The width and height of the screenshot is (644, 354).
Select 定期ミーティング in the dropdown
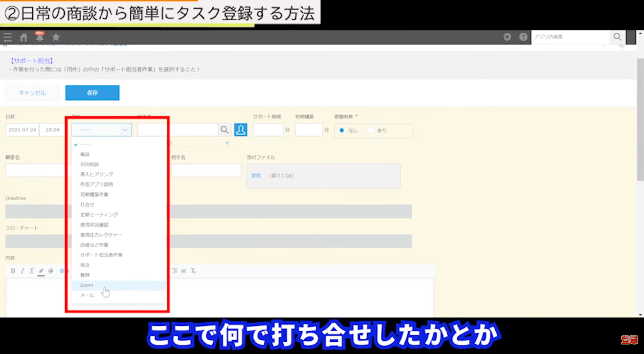pyautogui.click(x=99, y=215)
